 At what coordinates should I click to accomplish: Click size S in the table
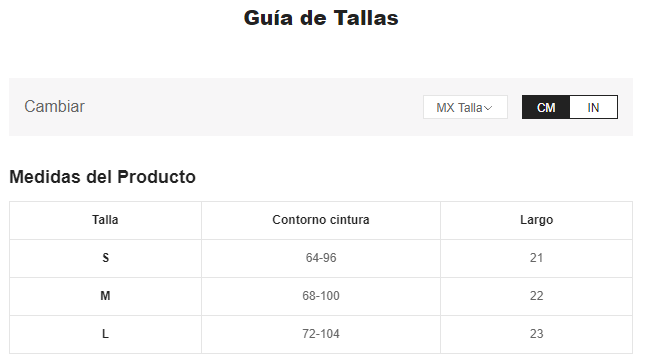click(x=106, y=258)
